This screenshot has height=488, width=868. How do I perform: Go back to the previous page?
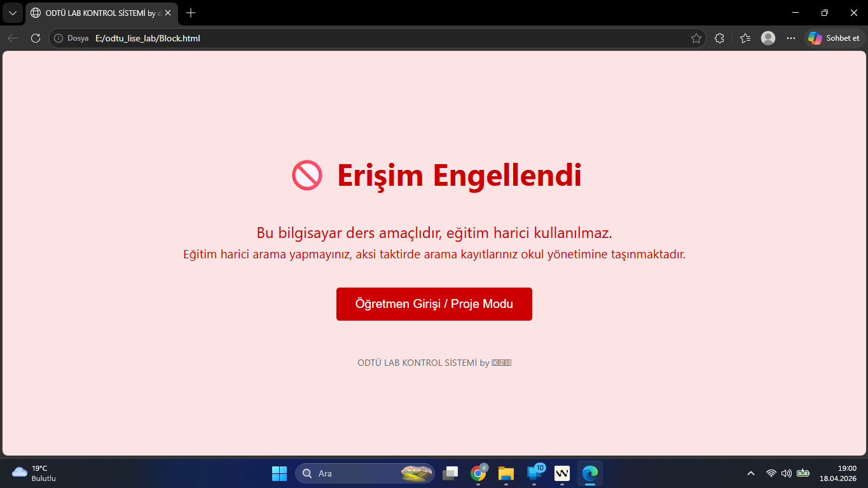click(13, 38)
